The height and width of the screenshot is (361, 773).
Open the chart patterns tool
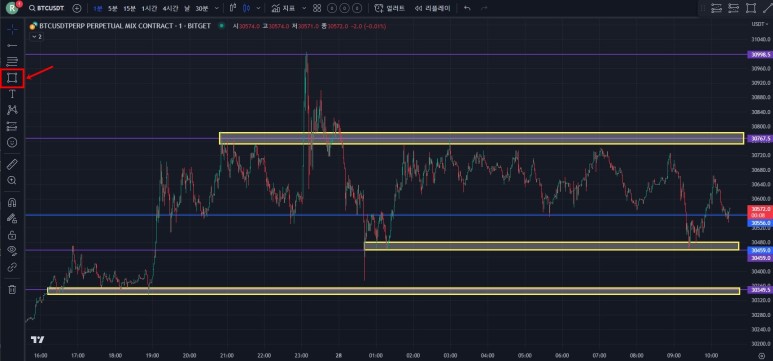pyautogui.click(x=12, y=110)
